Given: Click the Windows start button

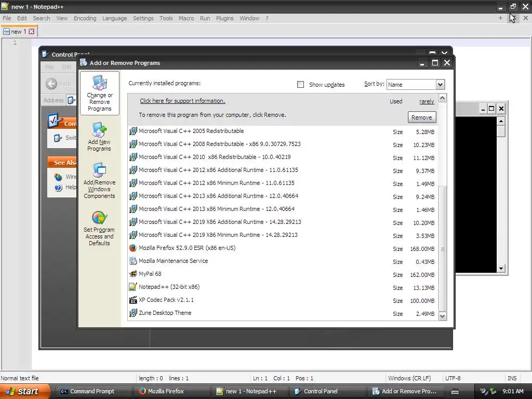Looking at the screenshot, I should click(25, 392).
